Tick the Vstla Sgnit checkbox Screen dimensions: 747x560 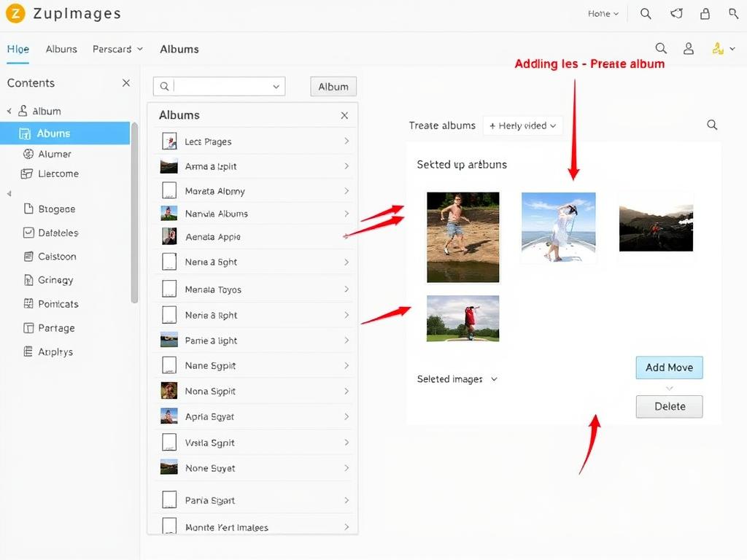[x=169, y=442]
